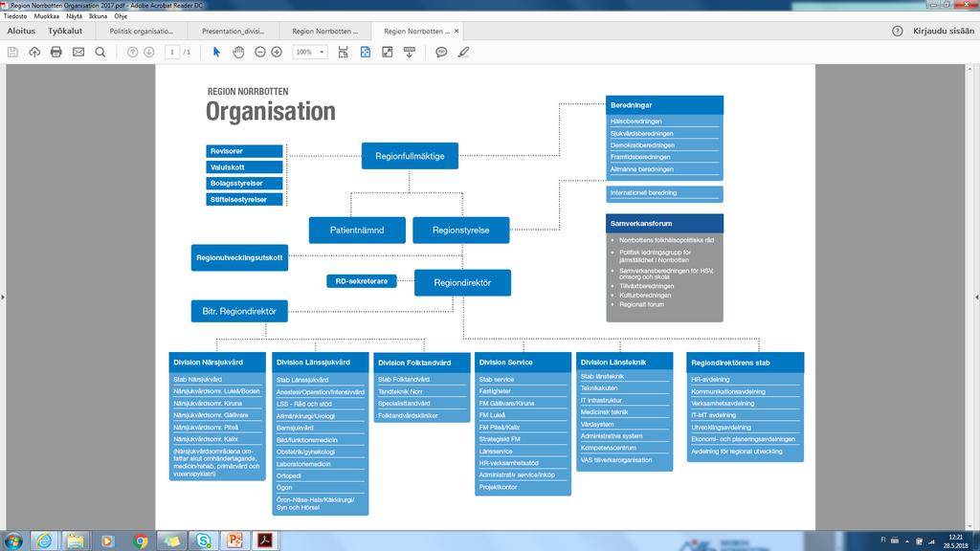
Task: Expand the left navigation pane arrow
Action: click(3, 298)
